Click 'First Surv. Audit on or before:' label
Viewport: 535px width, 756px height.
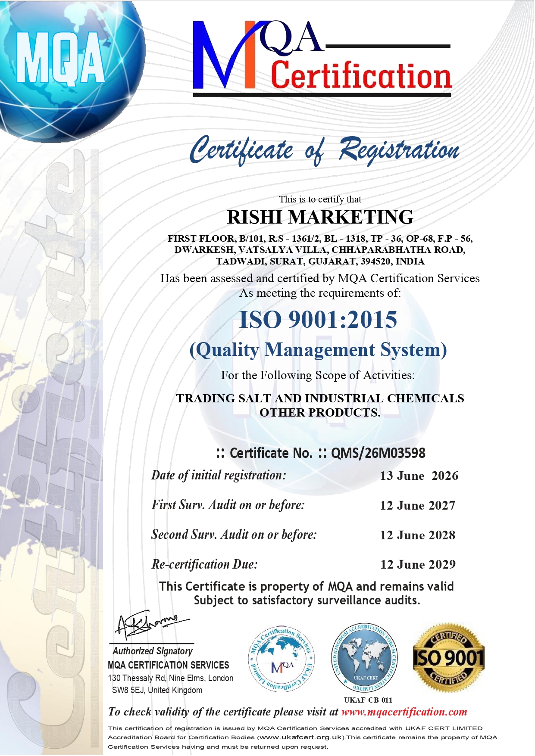click(x=228, y=505)
